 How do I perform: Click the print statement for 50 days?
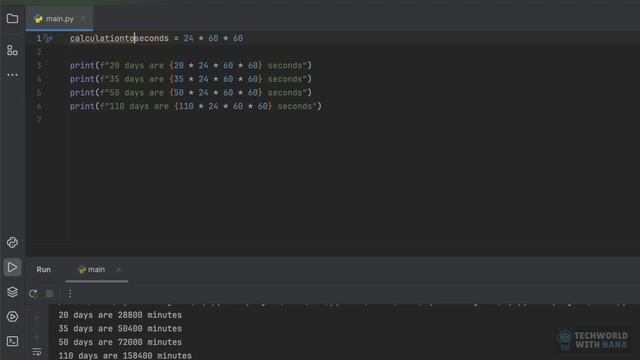(191, 93)
